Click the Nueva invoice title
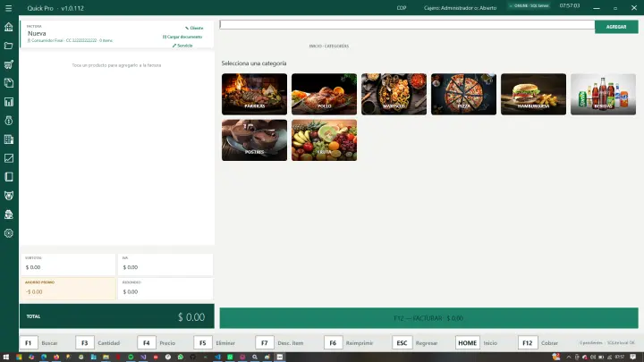This screenshot has width=644, height=362. click(x=37, y=33)
